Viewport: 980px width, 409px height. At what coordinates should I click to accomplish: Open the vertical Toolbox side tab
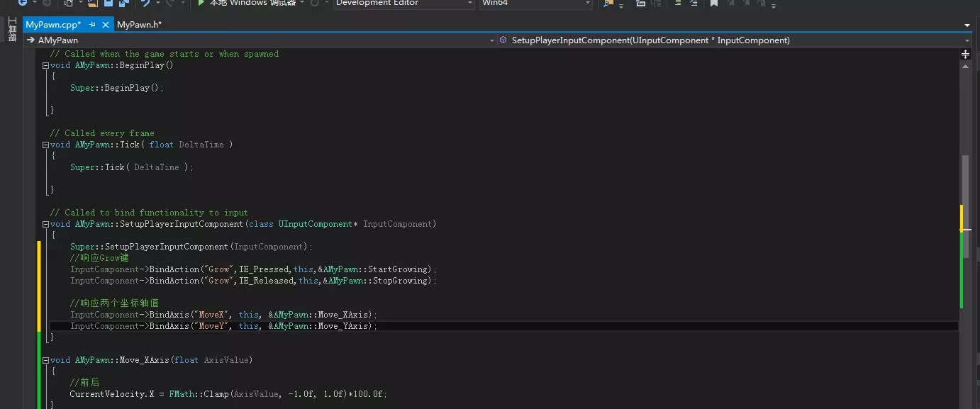pos(11,30)
